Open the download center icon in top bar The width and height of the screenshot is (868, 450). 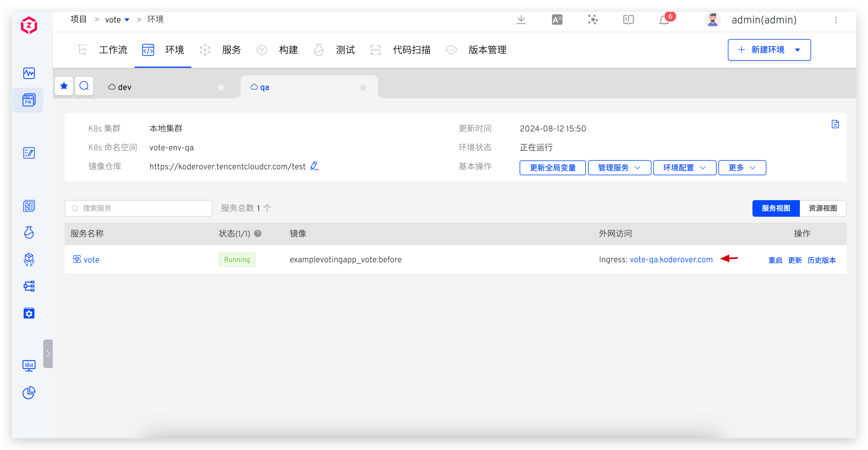coord(521,20)
